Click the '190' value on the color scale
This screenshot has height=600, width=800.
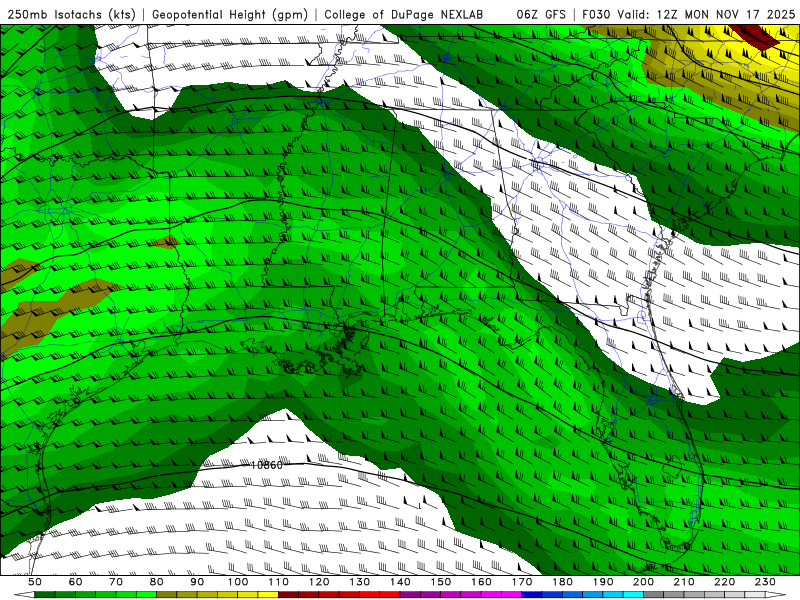coord(603,582)
